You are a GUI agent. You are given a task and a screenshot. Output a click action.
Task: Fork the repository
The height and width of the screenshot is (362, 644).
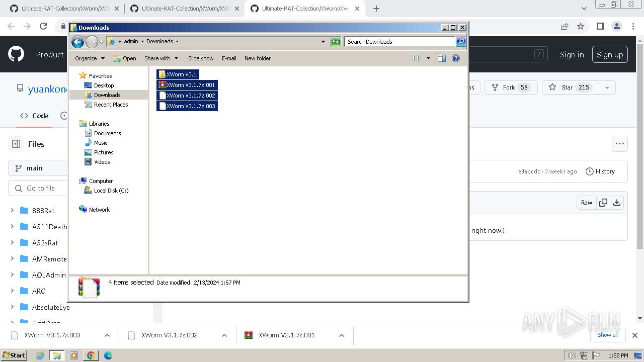coord(511,87)
